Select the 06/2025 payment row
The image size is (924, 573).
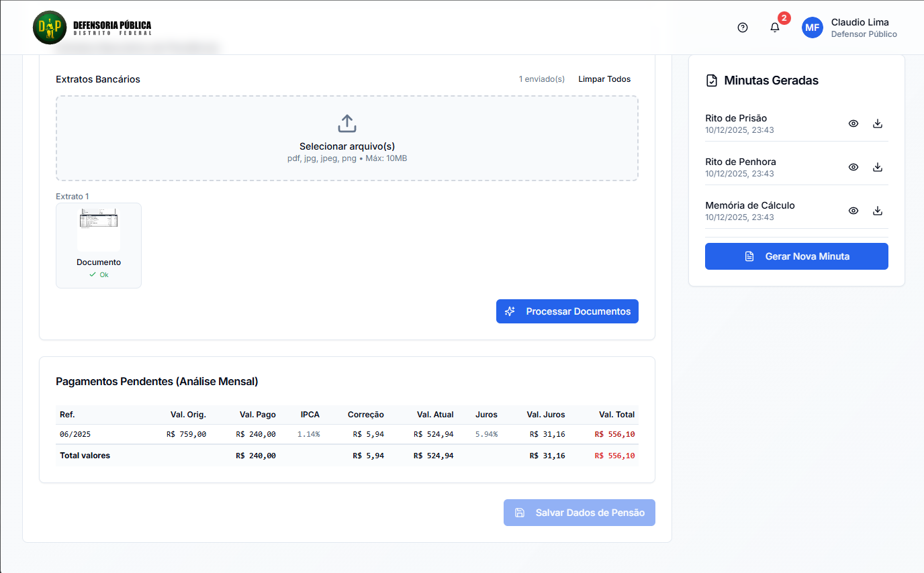tap(346, 434)
